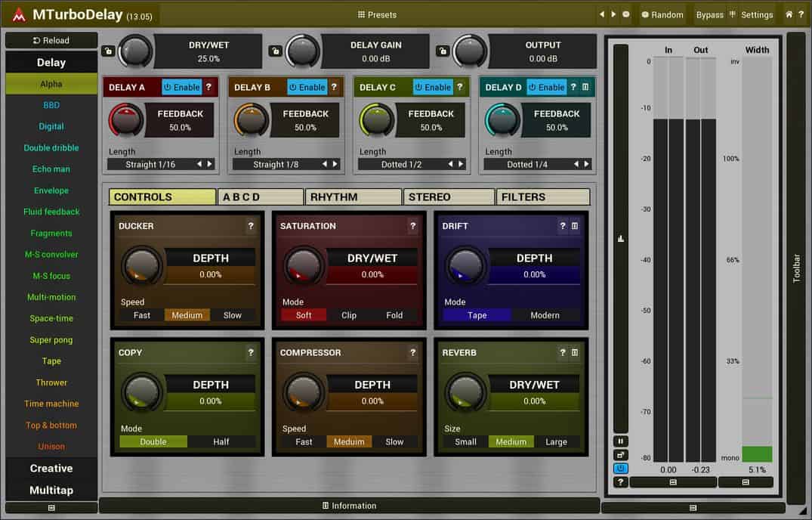Toggle Enable for Delay D
The width and height of the screenshot is (812, 520).
coord(546,88)
